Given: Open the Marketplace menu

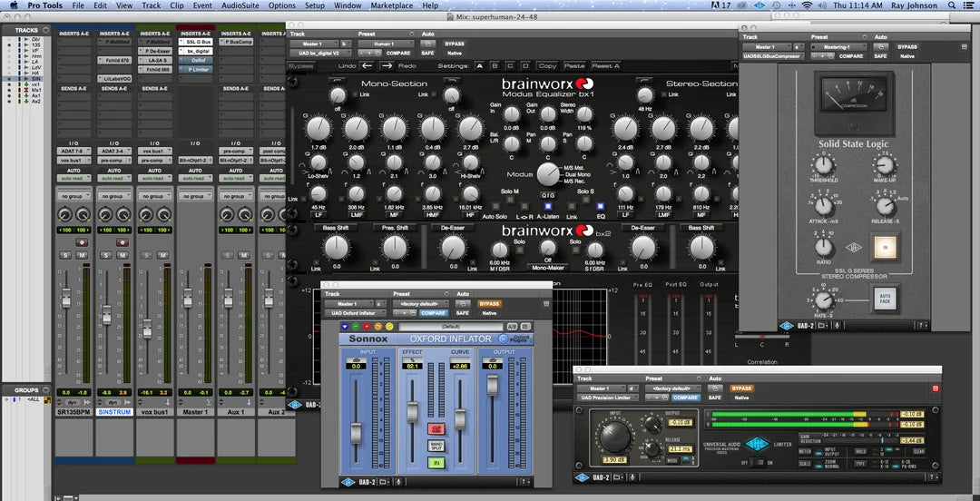Looking at the screenshot, I should pyautogui.click(x=392, y=5).
